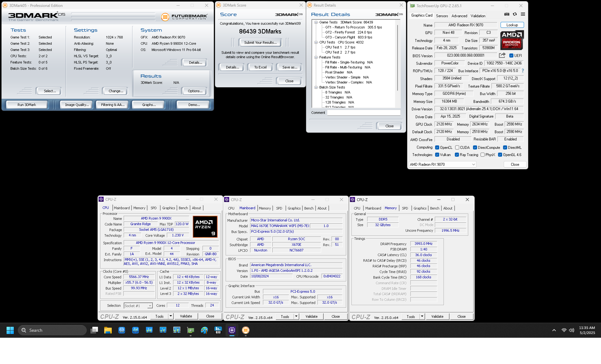
Task: Click the Run 3DMark button
Action: pyautogui.click(x=27, y=105)
